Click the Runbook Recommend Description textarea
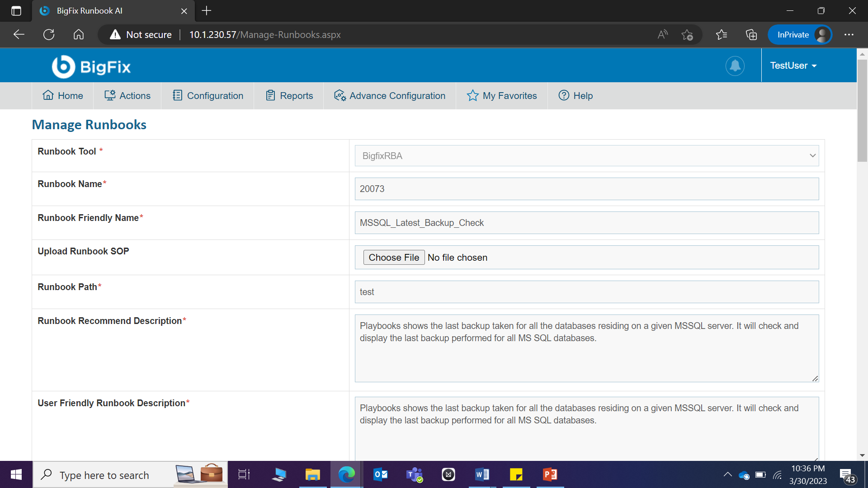This screenshot has width=868, height=488. click(586, 348)
